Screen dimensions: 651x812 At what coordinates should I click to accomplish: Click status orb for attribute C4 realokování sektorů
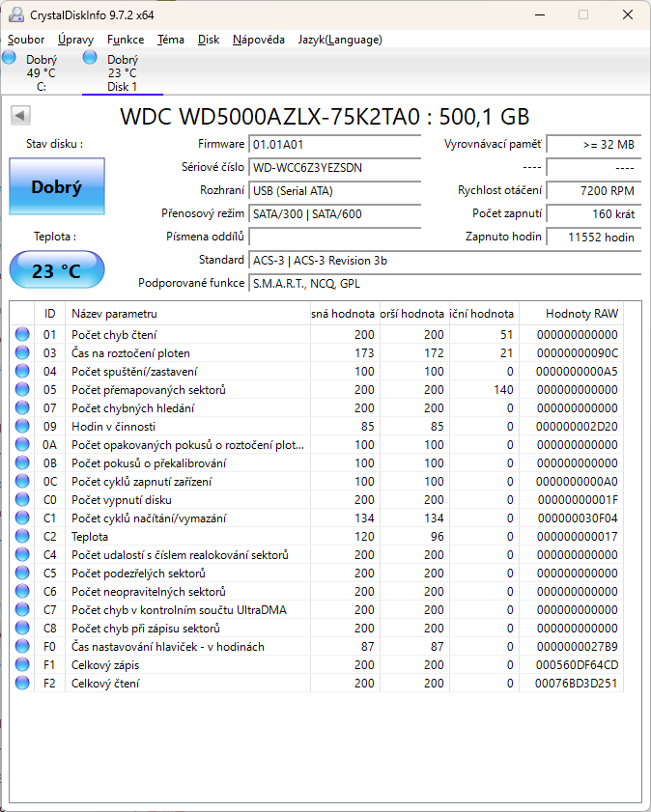22,554
